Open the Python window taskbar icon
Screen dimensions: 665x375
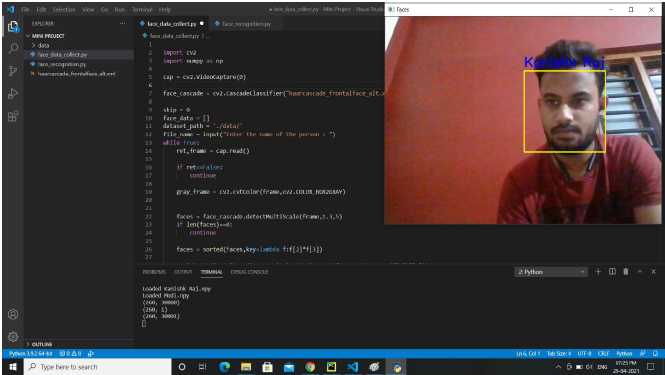point(397,367)
